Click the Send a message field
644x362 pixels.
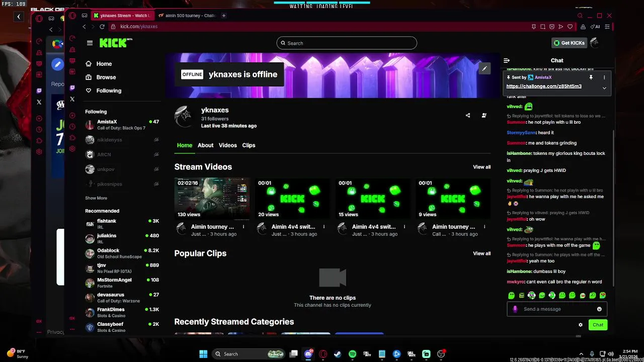556,309
